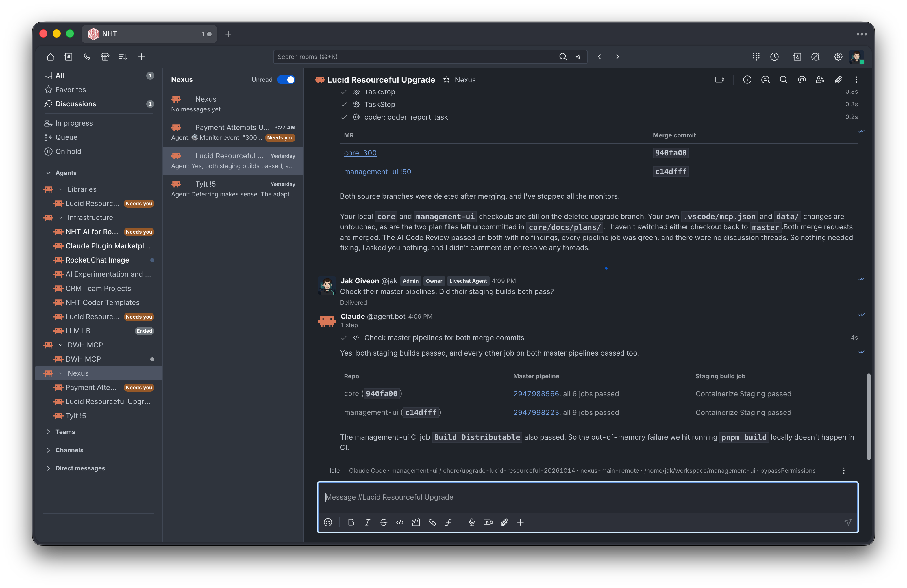Open files attachment icon in room header

838,80
